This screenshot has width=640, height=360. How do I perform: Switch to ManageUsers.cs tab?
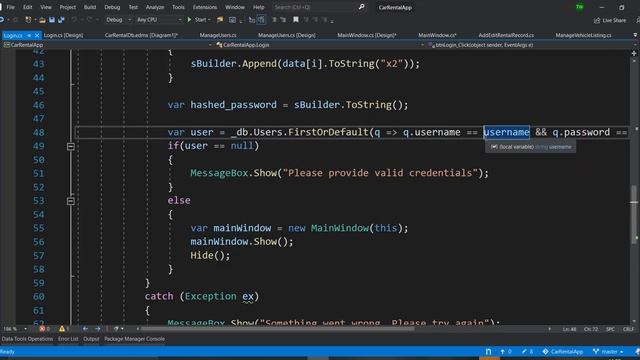(x=218, y=36)
